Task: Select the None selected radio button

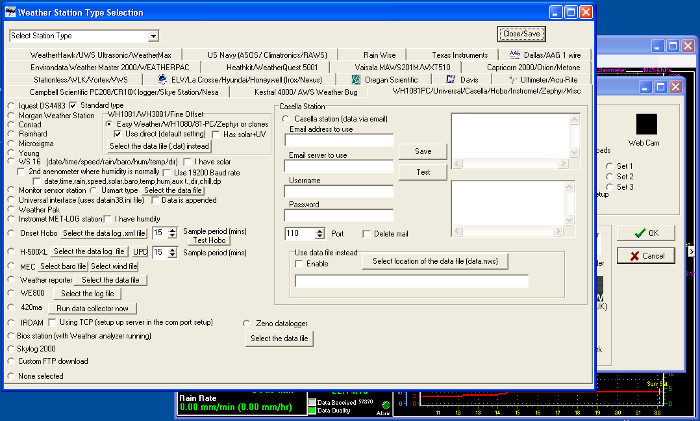Action: point(11,376)
